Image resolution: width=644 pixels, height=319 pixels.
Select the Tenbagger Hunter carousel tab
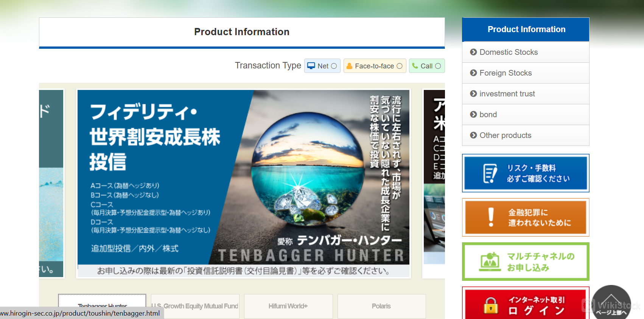pyautogui.click(x=102, y=306)
